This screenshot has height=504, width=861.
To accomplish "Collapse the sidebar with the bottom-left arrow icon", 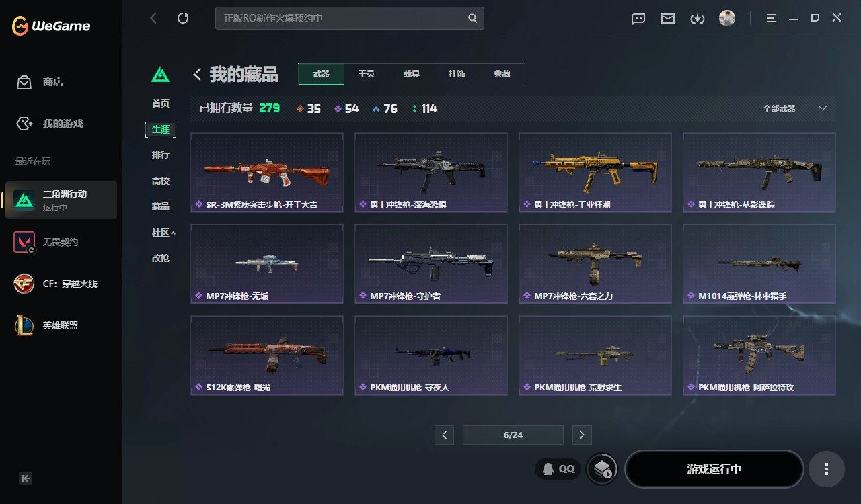I will [26, 478].
